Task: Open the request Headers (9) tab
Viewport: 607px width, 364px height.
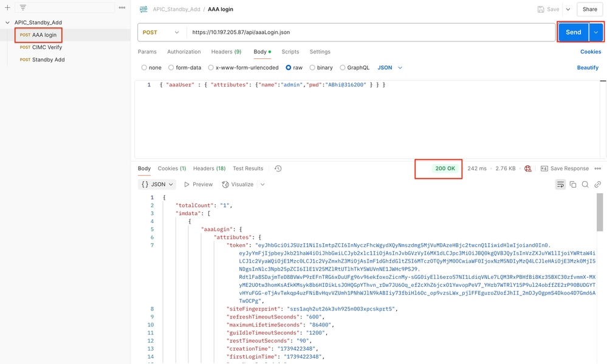Action: click(226, 52)
